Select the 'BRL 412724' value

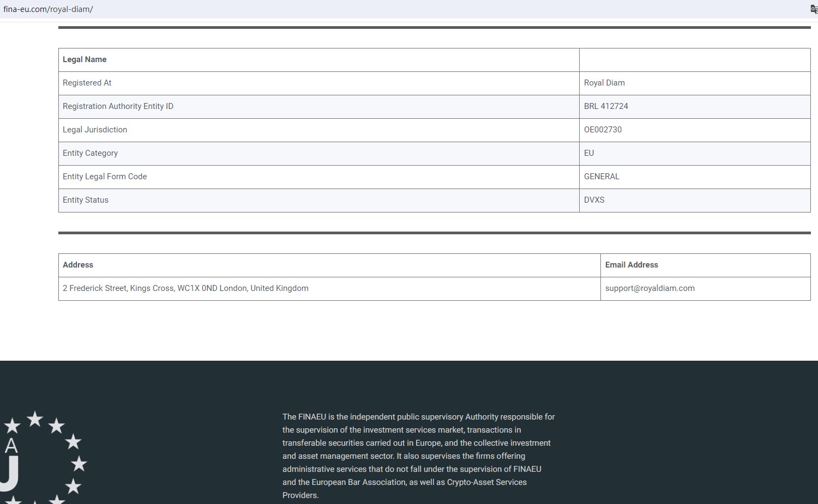[606, 106]
